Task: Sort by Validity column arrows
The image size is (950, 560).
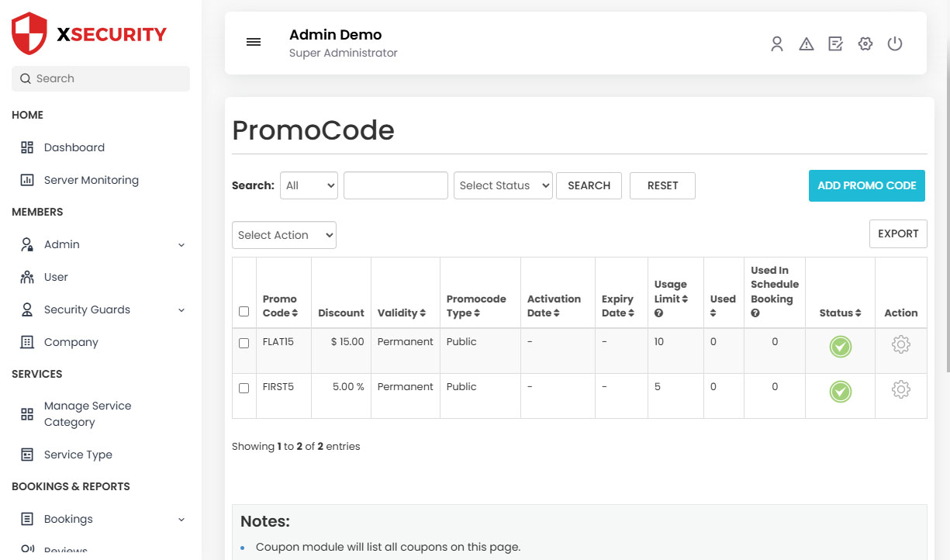Action: click(x=423, y=313)
